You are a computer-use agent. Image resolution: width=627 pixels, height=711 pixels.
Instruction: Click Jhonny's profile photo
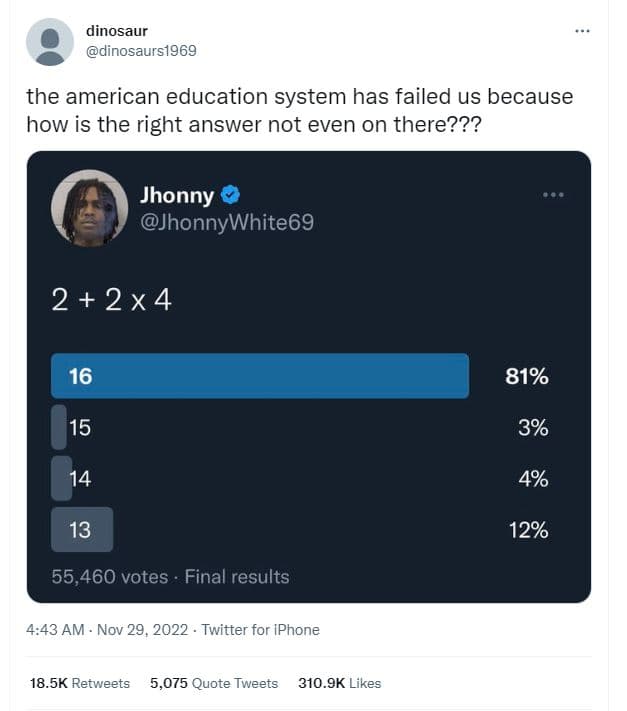point(90,208)
